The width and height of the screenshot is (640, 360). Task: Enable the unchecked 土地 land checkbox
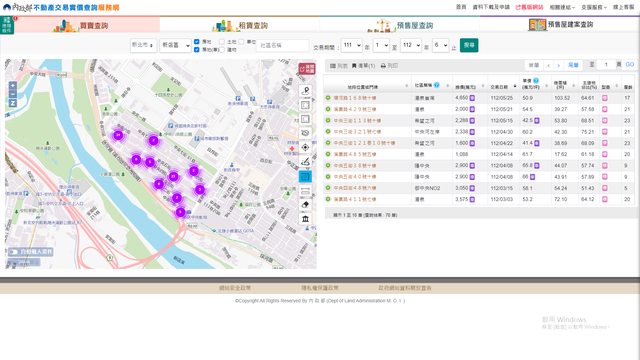click(222, 42)
